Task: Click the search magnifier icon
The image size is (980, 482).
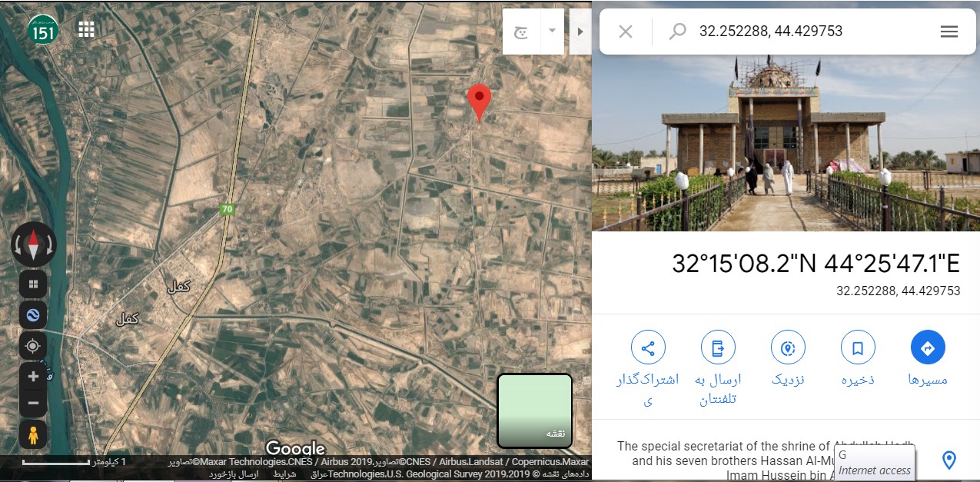Action: [677, 32]
